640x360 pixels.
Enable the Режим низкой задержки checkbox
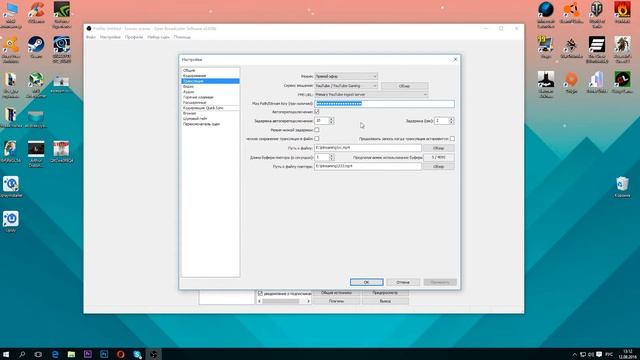(317, 130)
